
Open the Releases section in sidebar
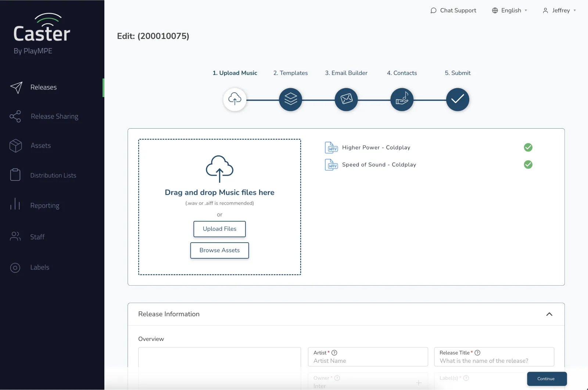(44, 87)
